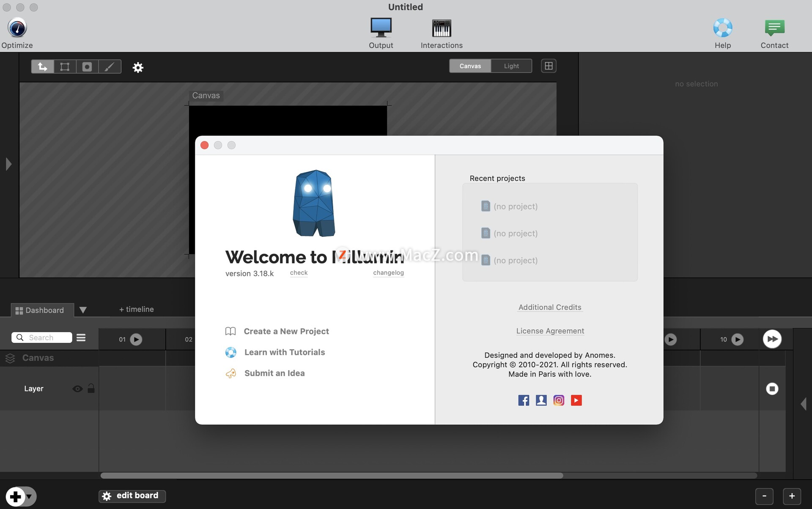Viewport: 812px width, 509px height.
Task: Toggle layer visibility eye icon
Action: tap(77, 388)
